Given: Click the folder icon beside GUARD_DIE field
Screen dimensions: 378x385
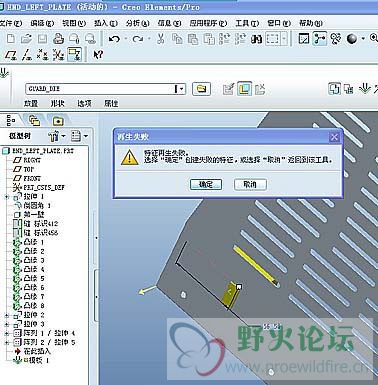Looking at the screenshot, I should point(201,89).
